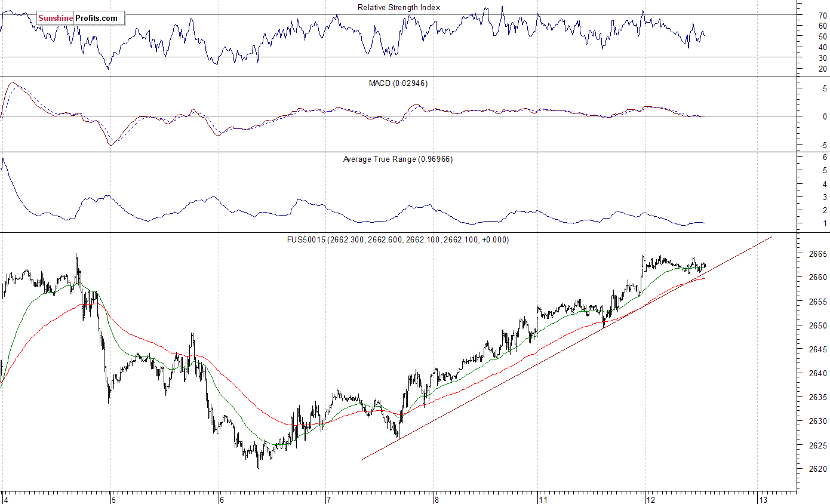Click the 2660 price axis label
The width and height of the screenshot is (830, 504).
(819, 278)
